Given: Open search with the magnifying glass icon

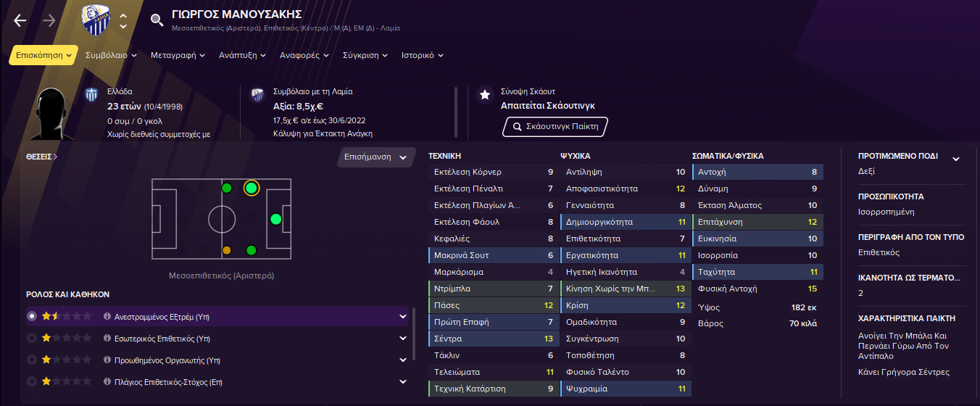Looking at the screenshot, I should (x=157, y=20).
